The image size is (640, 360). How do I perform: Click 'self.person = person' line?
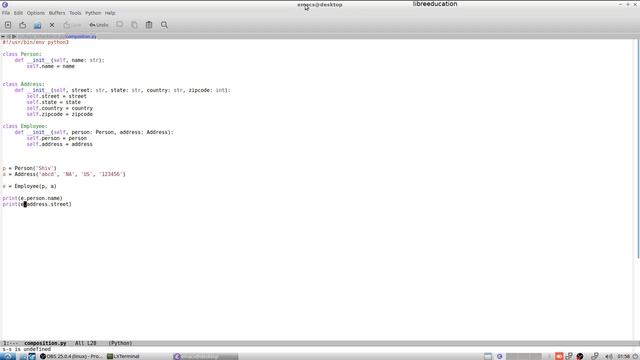pos(57,138)
